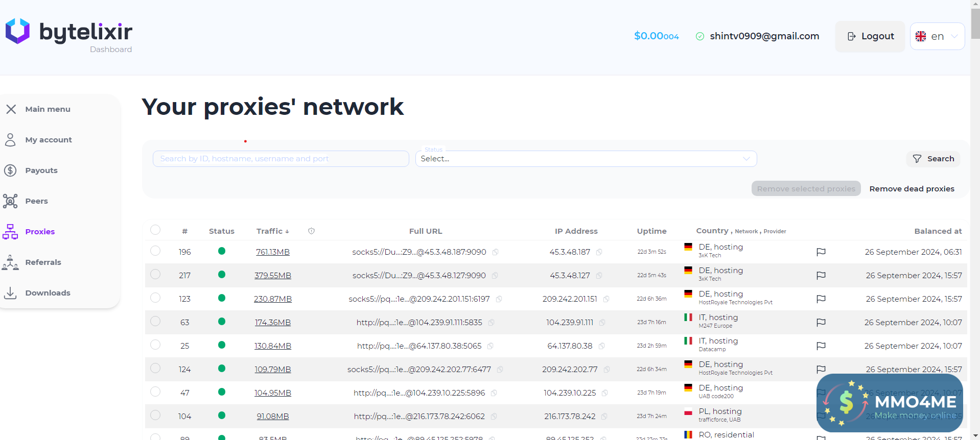Open the en language dropdown

tap(937, 36)
